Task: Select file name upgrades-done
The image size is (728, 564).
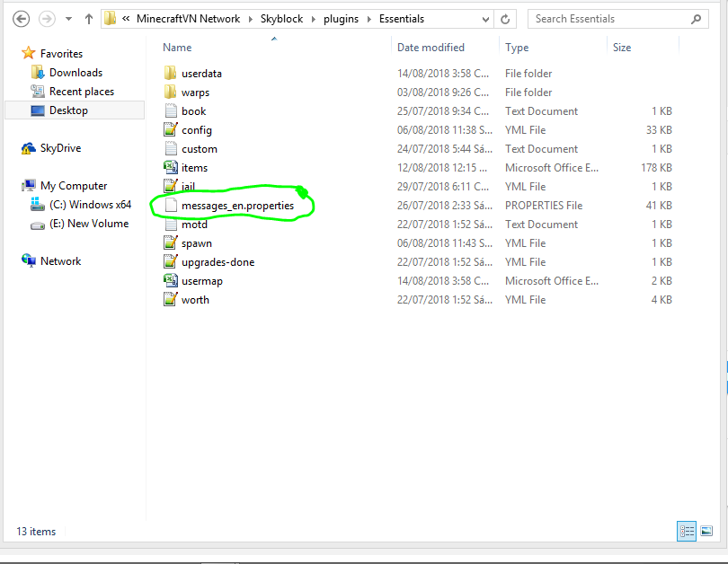Action: pos(218,262)
